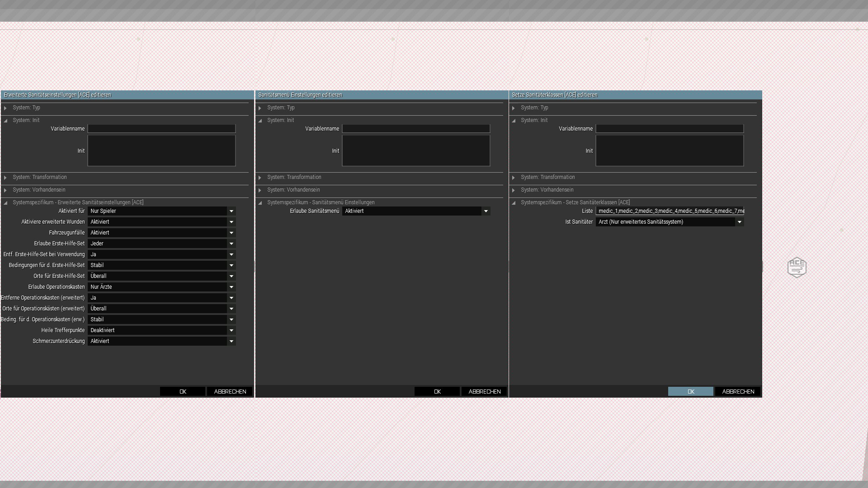The width and height of the screenshot is (868, 488).
Task: Open the Heile Trefferpunkte dropdown
Action: 161,330
